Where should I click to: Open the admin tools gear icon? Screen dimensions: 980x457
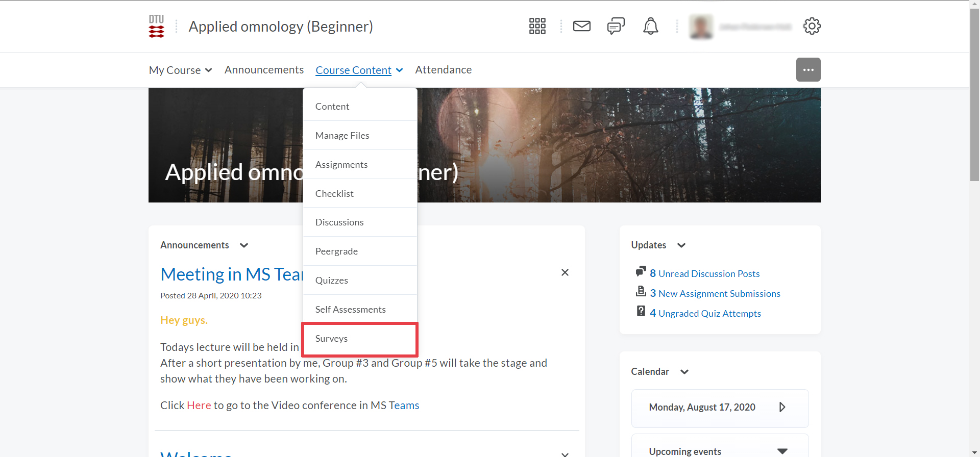pos(812,26)
